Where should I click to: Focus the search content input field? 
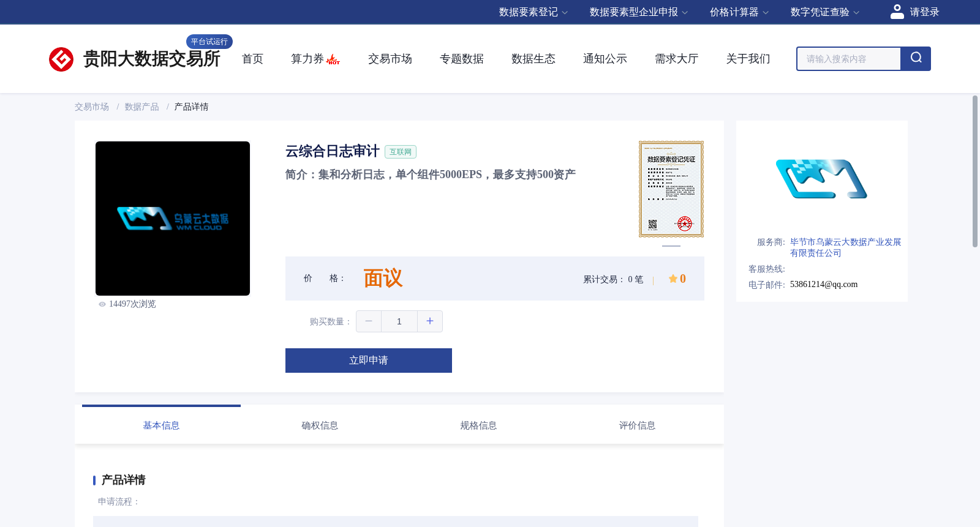[849, 59]
